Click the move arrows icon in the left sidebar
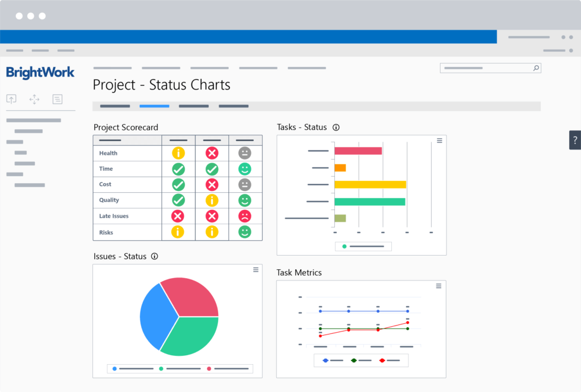The width and height of the screenshot is (581, 392). [34, 99]
